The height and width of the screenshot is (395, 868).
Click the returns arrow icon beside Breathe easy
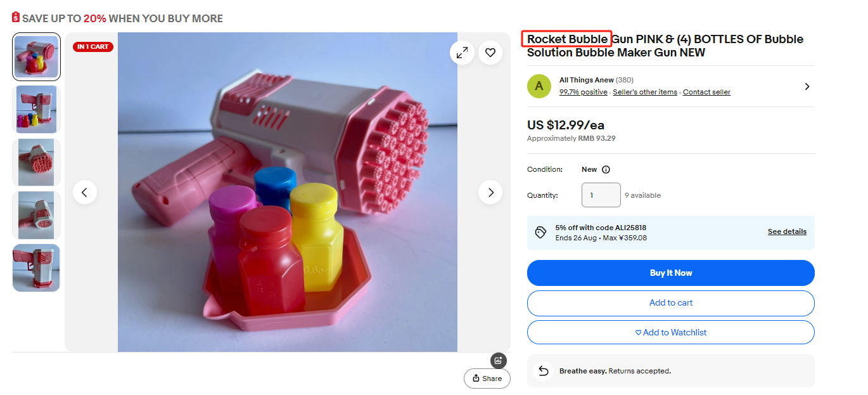543,371
